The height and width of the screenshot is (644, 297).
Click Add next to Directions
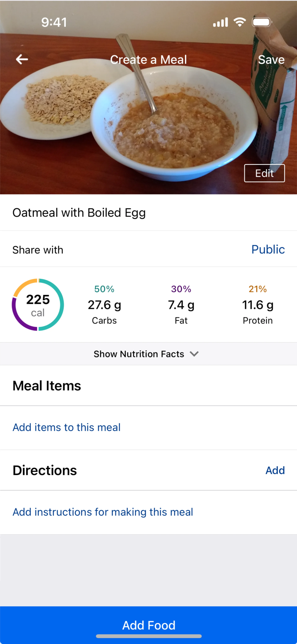(x=275, y=470)
